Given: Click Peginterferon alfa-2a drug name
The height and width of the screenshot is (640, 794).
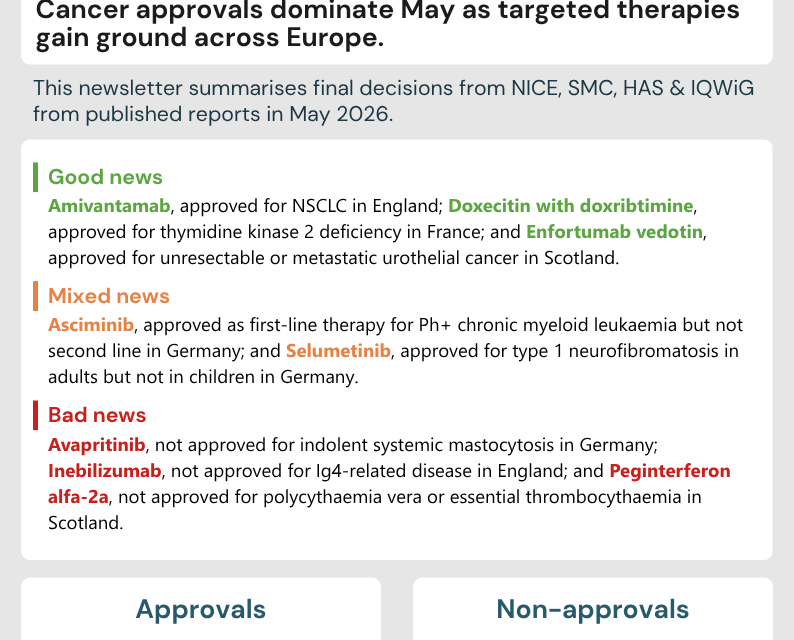Looking at the screenshot, I should (x=669, y=471).
